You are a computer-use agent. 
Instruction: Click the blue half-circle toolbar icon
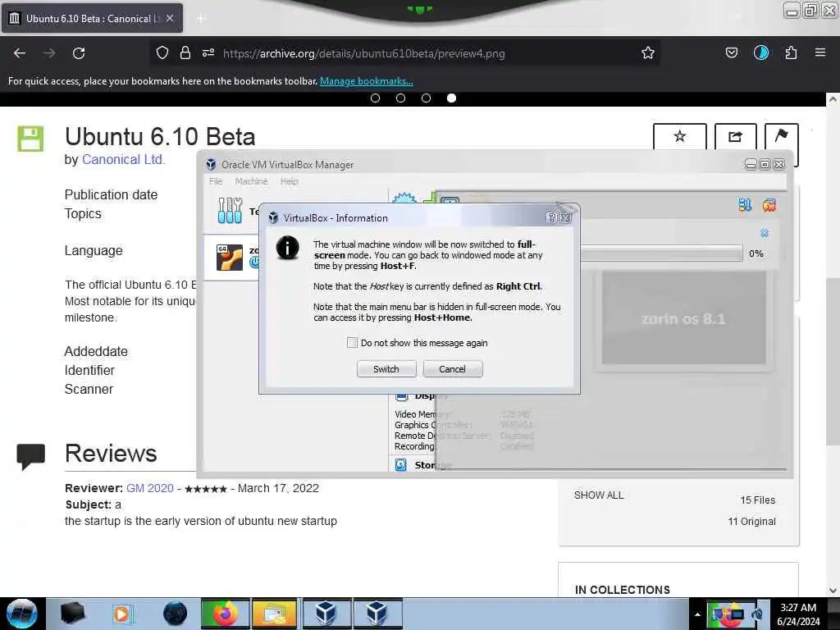pos(760,52)
